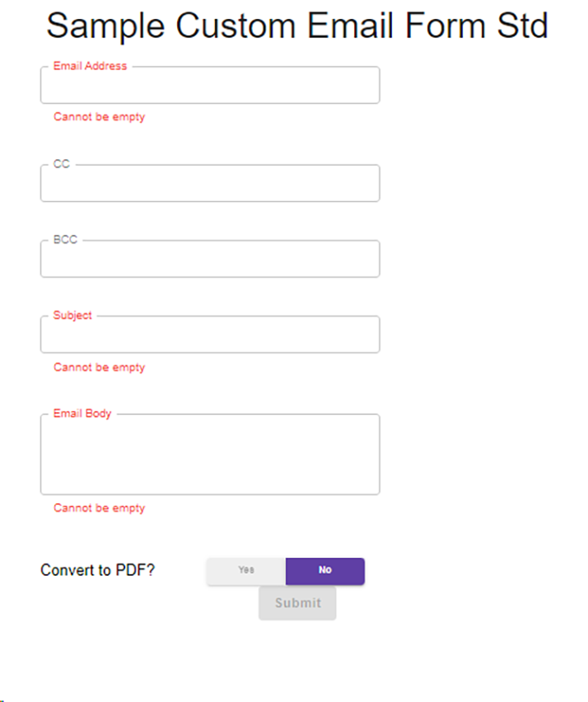Image resolution: width=588 pixels, height=702 pixels.
Task: Click the Submit button
Action: pyautogui.click(x=297, y=603)
